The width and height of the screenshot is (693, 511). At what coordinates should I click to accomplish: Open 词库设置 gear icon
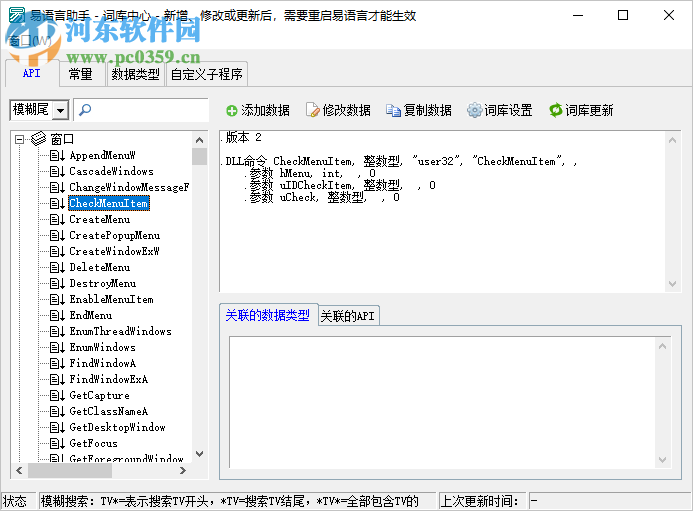coord(474,110)
